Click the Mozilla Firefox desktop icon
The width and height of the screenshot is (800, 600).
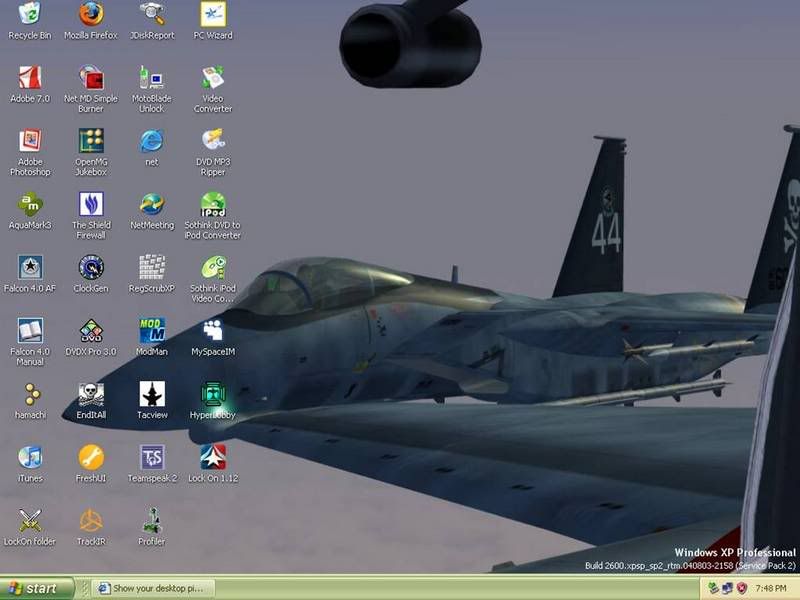(91, 15)
